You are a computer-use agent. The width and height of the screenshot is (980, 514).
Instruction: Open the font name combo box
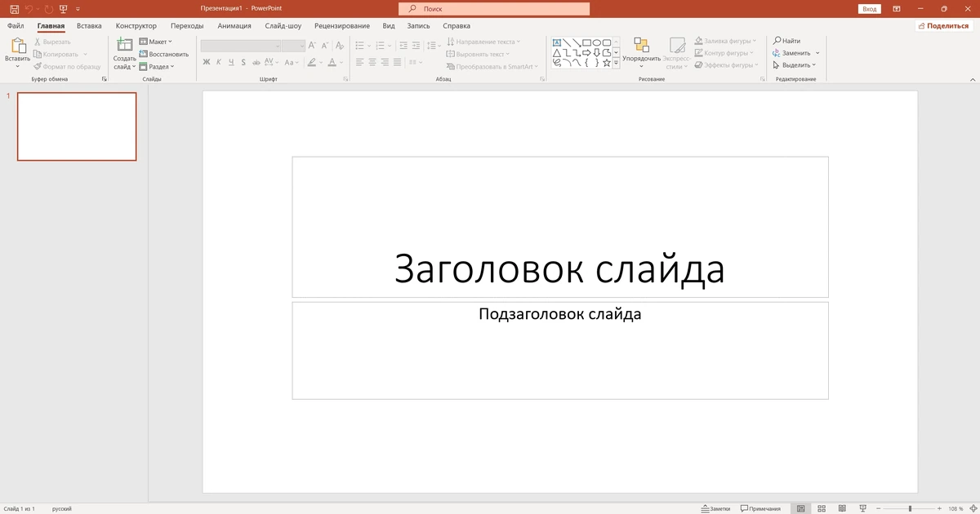[241, 46]
